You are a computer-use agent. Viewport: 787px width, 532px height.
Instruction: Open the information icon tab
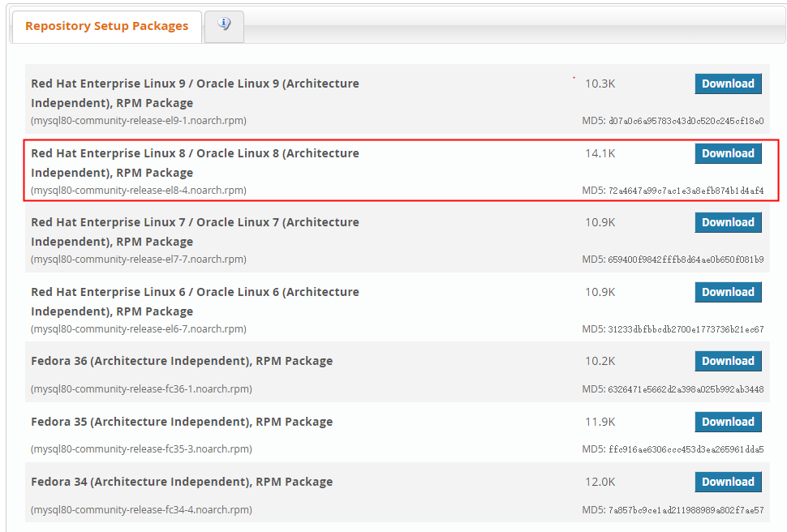click(223, 25)
